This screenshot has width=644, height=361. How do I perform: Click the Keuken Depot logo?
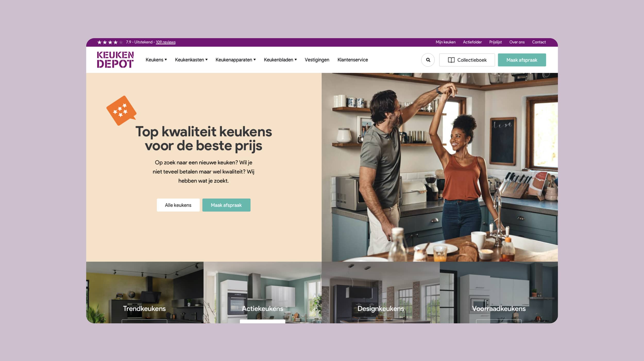coord(115,60)
